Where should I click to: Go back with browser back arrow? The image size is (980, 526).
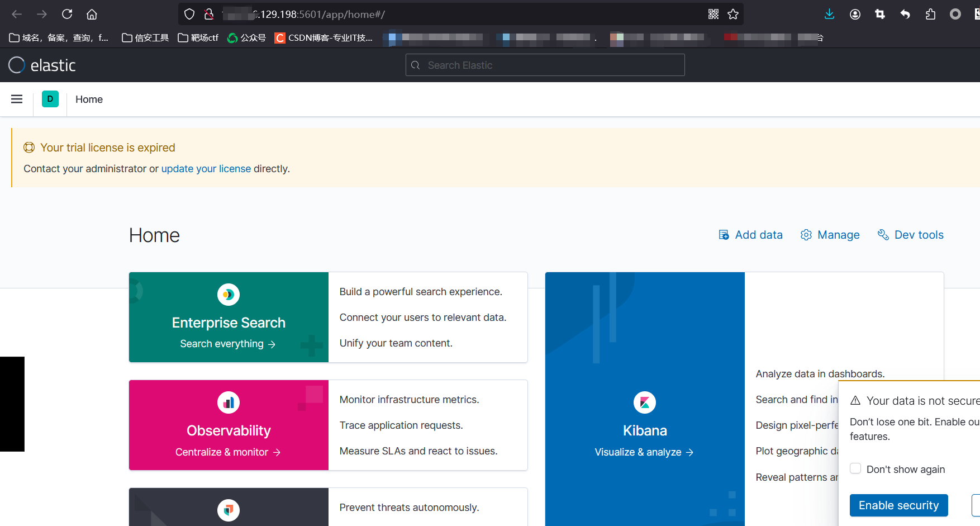coord(17,14)
